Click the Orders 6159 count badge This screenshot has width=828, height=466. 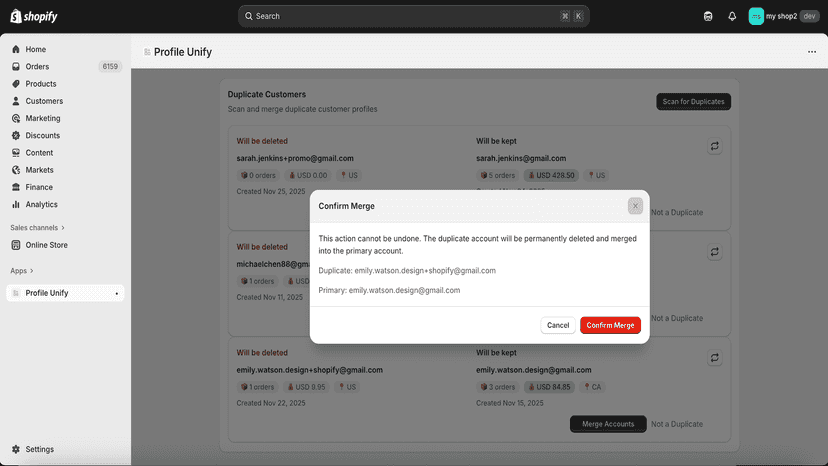point(110,67)
